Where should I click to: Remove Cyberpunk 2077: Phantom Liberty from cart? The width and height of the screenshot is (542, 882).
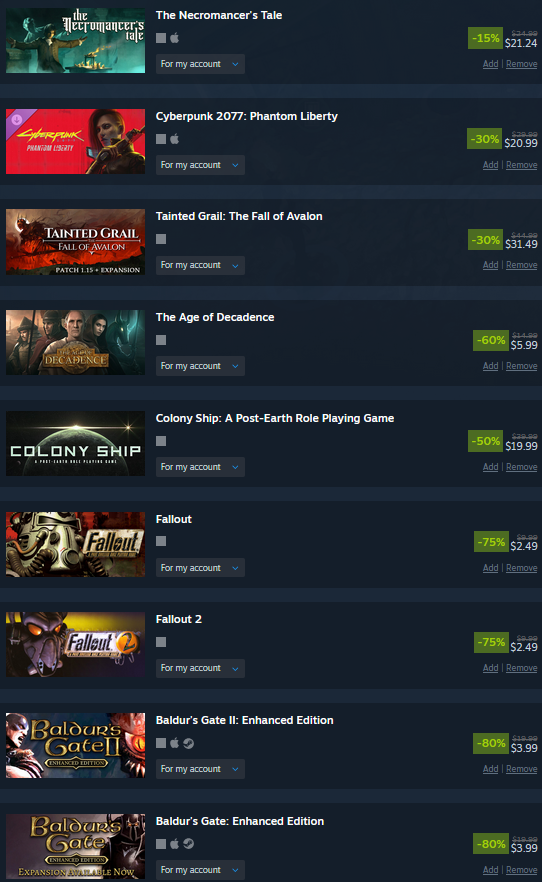521,165
